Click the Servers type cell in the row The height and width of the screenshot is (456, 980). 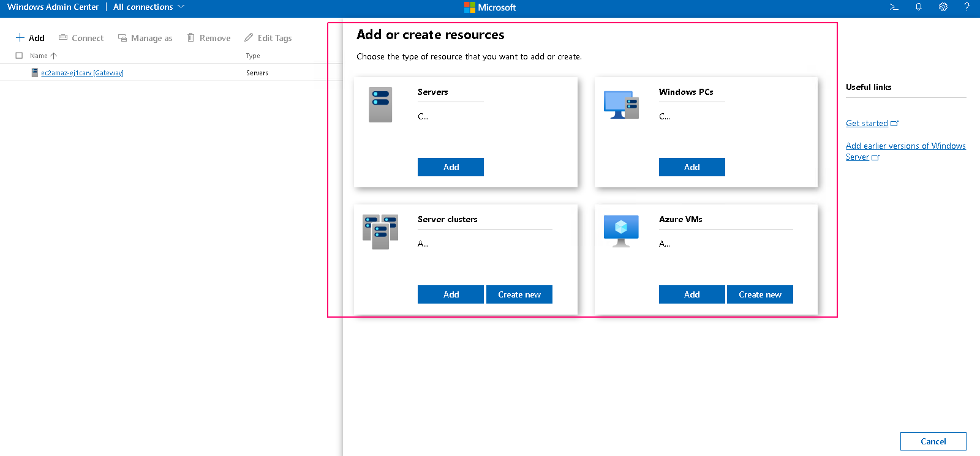257,73
